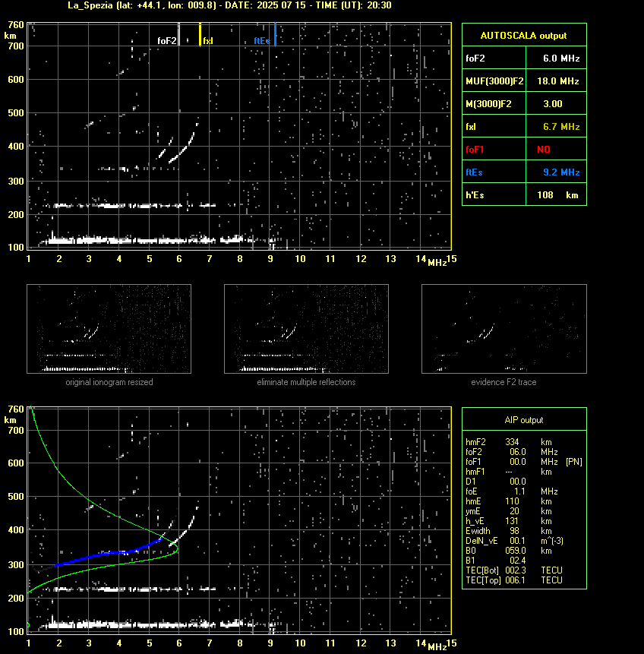Click the foF2 label in upper ionogram
Screen dimensions: 644x654
(167, 41)
